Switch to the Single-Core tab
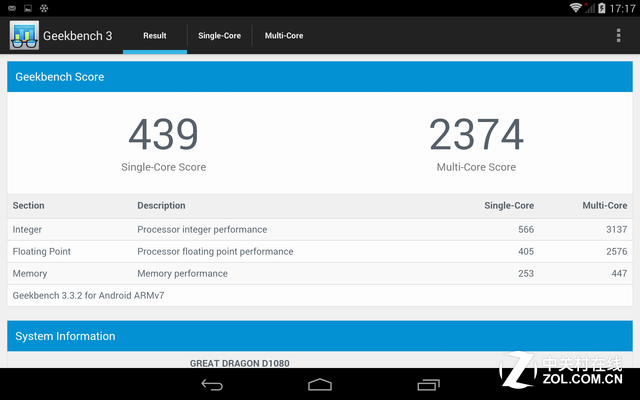This screenshot has width=640, height=400. click(220, 36)
